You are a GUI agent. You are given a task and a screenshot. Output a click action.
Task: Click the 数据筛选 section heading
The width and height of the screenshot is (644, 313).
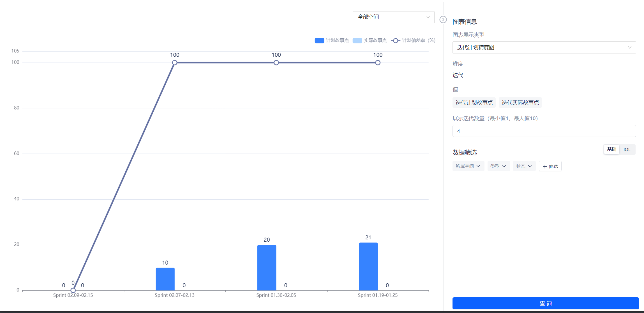coord(465,152)
